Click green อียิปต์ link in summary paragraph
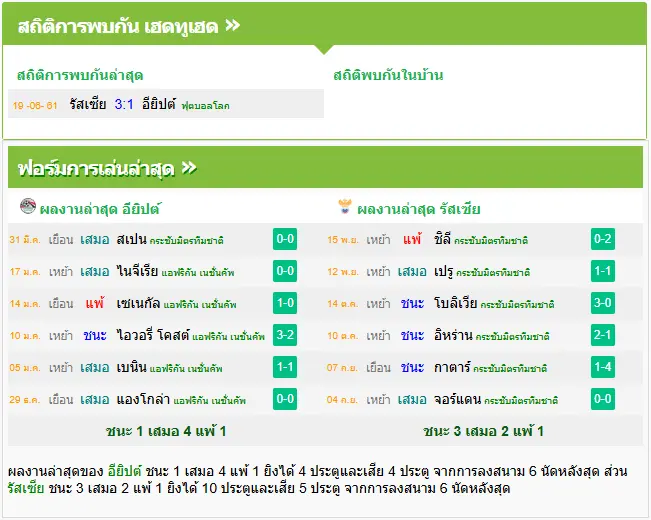 click(125, 471)
